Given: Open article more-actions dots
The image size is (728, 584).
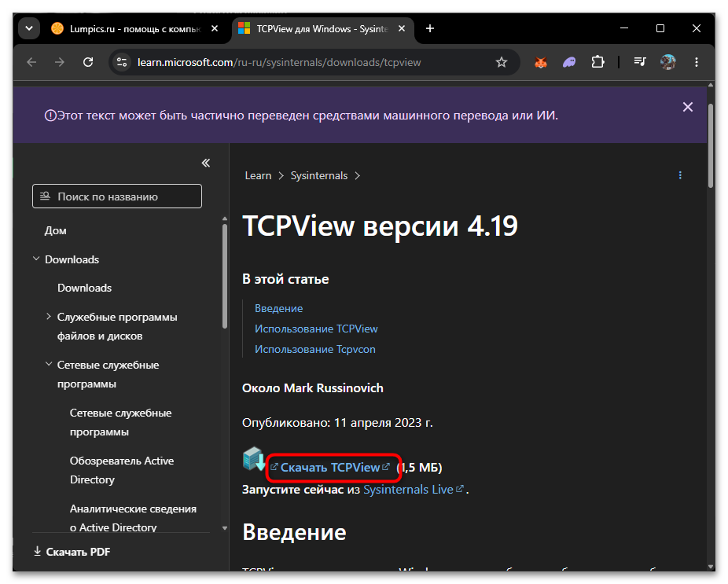Looking at the screenshot, I should point(680,175).
